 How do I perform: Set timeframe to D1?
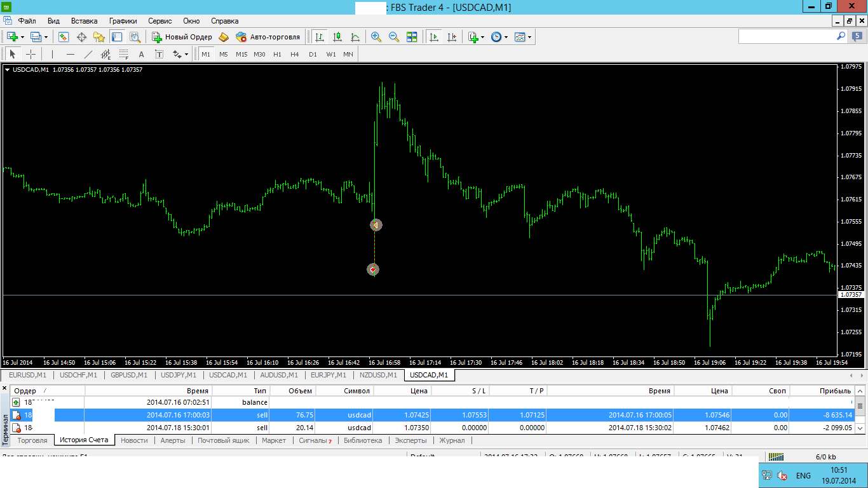click(313, 54)
